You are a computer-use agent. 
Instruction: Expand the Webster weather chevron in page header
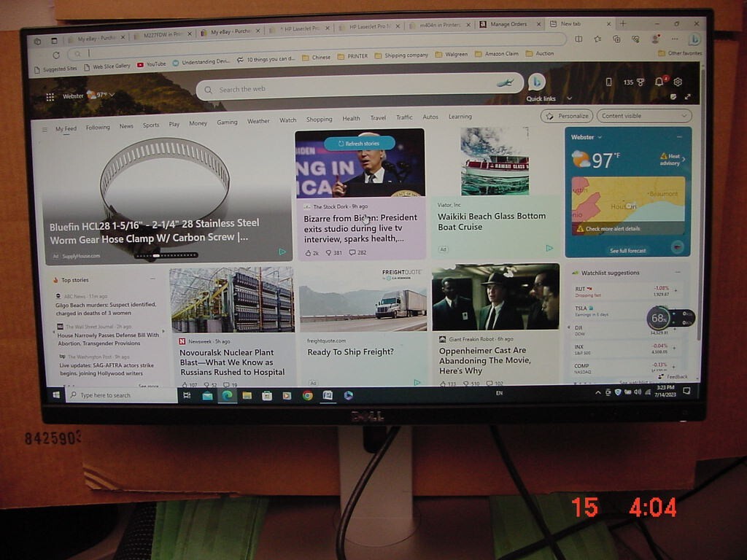pyautogui.click(x=112, y=95)
